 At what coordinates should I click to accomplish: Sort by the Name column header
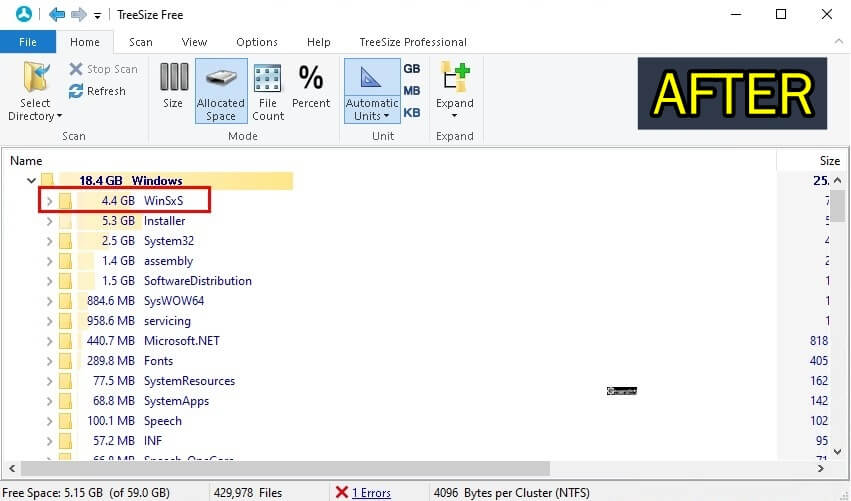[x=26, y=161]
